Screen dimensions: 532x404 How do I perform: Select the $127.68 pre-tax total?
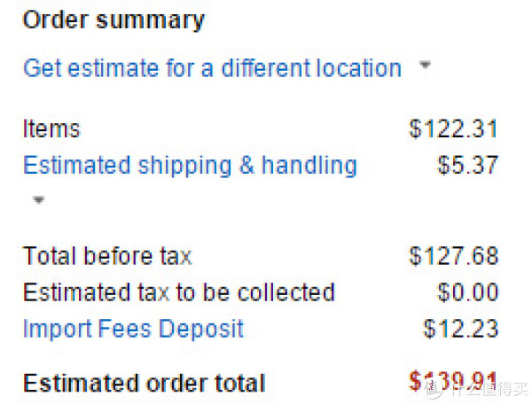(x=454, y=255)
